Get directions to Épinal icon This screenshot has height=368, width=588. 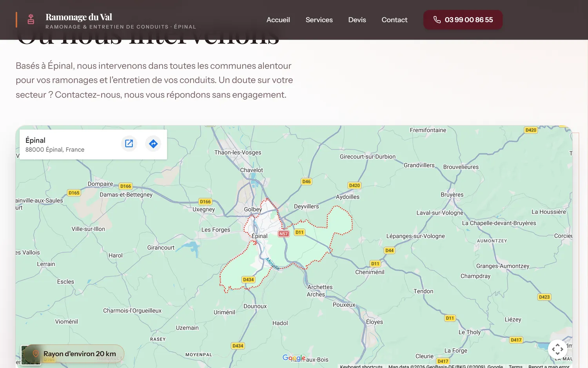[153, 143]
